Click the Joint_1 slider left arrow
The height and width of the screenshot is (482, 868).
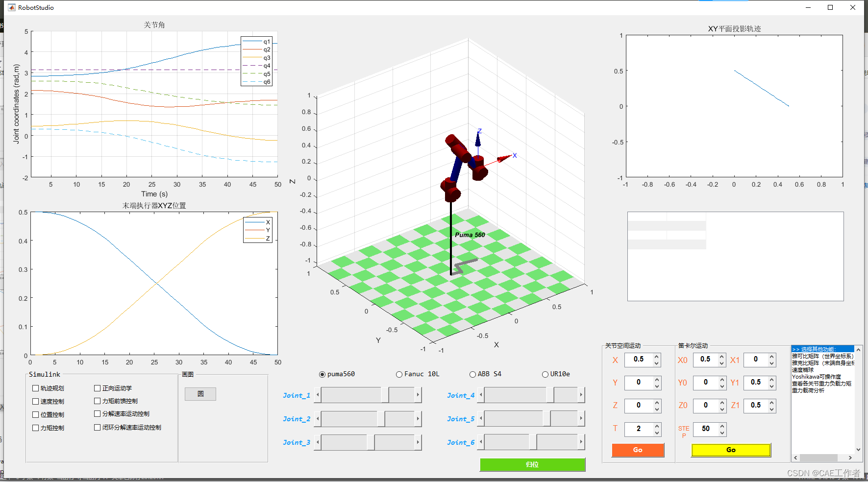[x=318, y=395]
